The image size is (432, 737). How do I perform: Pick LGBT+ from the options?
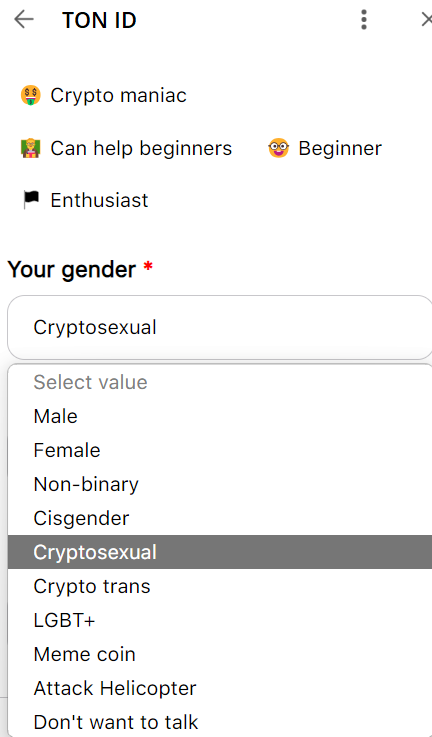click(x=220, y=620)
